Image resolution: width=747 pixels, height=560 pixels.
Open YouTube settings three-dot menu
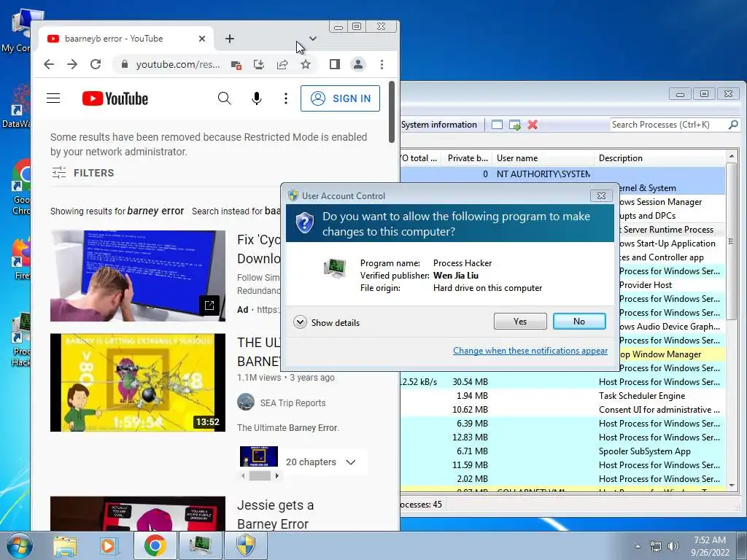pos(286,98)
